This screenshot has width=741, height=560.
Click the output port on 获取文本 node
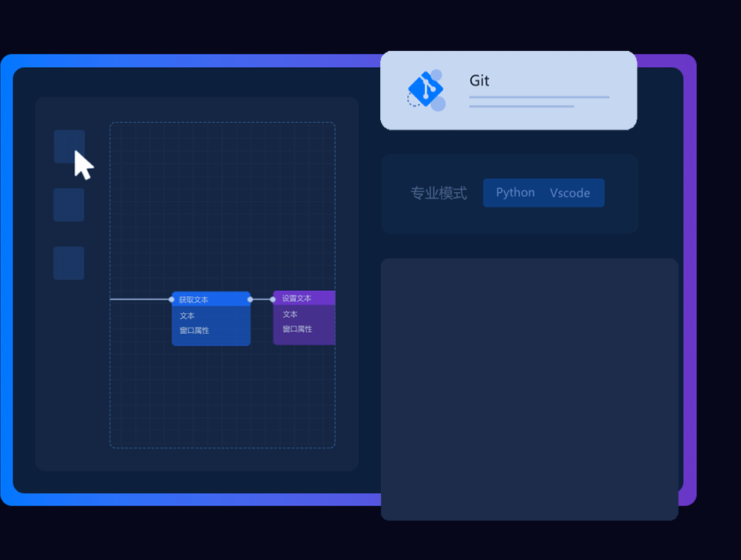(x=250, y=299)
